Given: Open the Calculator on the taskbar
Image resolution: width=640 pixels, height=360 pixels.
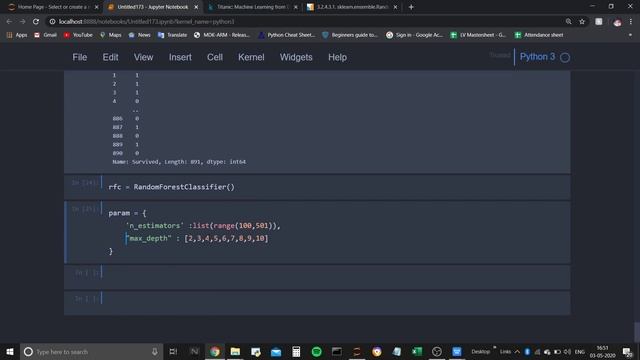Looking at the screenshot, I should pyautogui.click(x=296, y=351).
